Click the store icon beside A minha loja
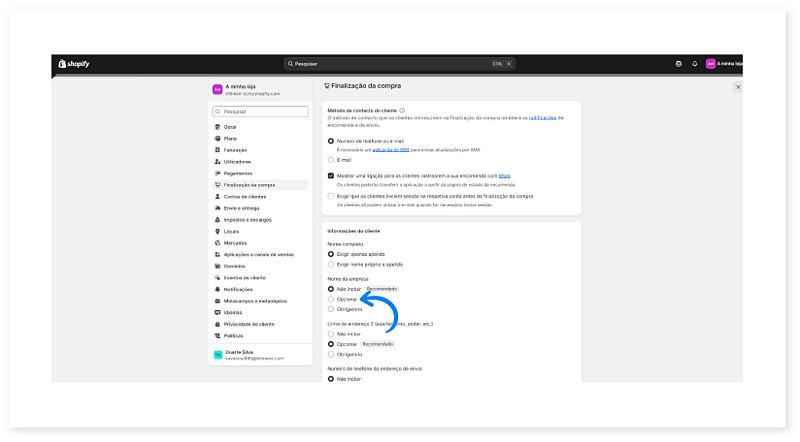 coord(217,89)
